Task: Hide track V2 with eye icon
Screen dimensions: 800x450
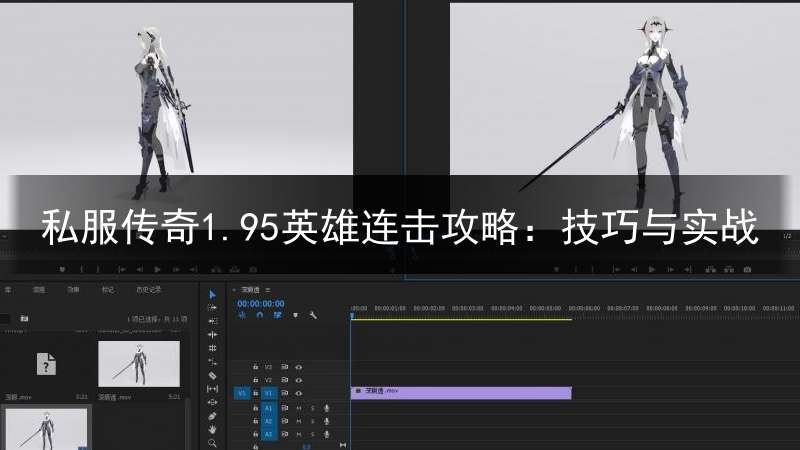Action: (x=299, y=380)
